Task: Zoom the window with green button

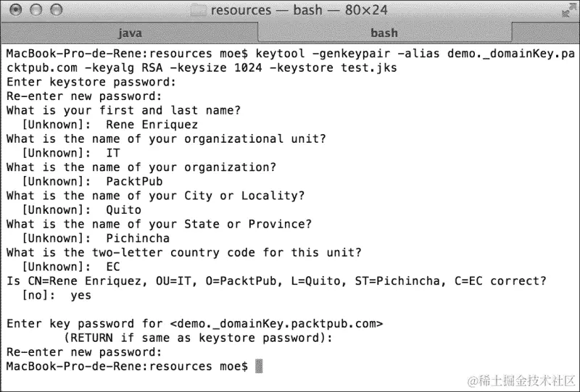Action: tap(57, 10)
